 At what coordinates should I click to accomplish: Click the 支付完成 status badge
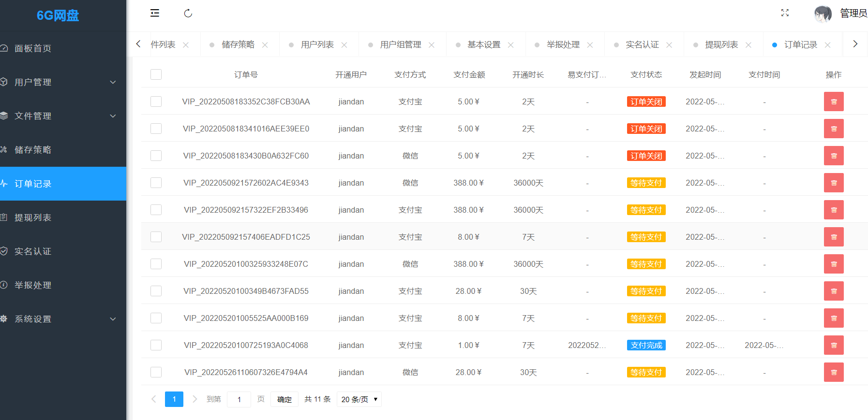pos(646,345)
